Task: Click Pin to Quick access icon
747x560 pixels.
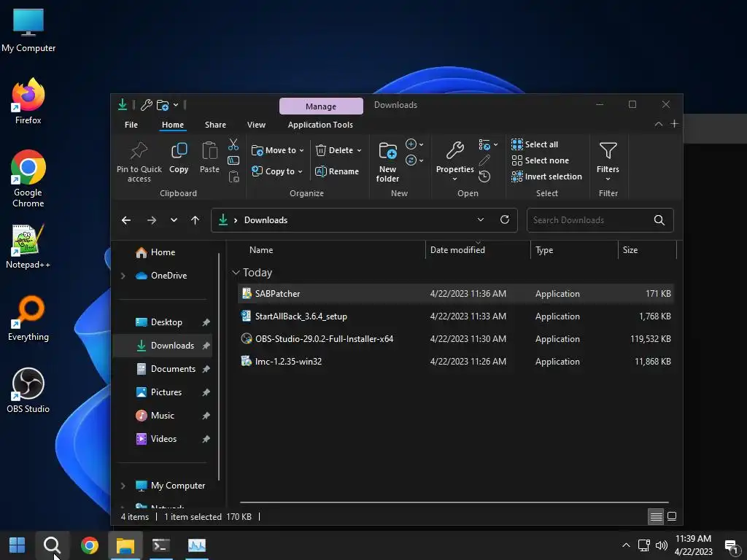Action: tap(139, 151)
